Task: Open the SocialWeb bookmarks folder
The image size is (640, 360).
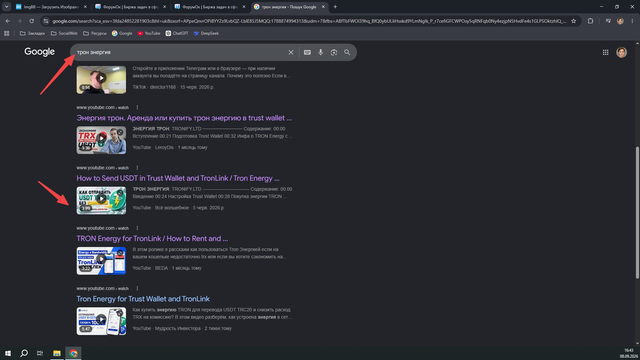Action: click(x=64, y=33)
